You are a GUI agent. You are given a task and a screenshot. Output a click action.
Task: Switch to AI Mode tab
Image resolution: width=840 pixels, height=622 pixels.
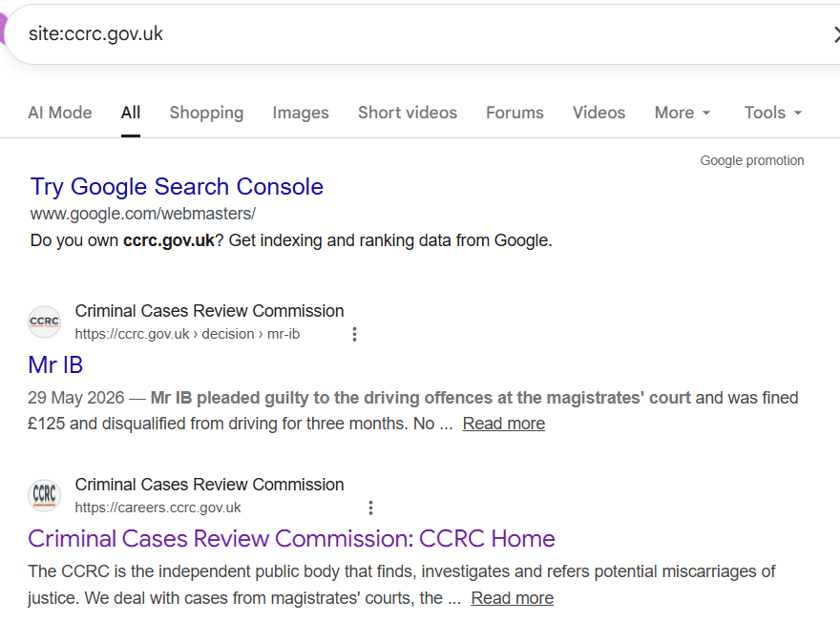[x=60, y=113]
